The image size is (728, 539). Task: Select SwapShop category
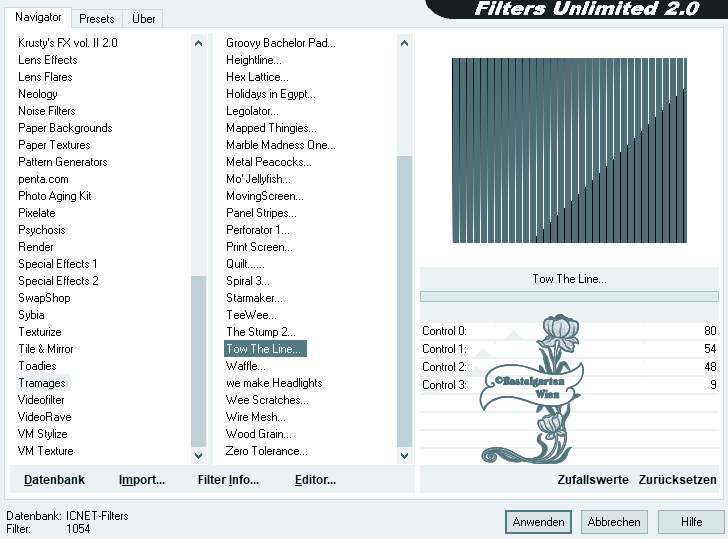pyautogui.click(x=44, y=298)
